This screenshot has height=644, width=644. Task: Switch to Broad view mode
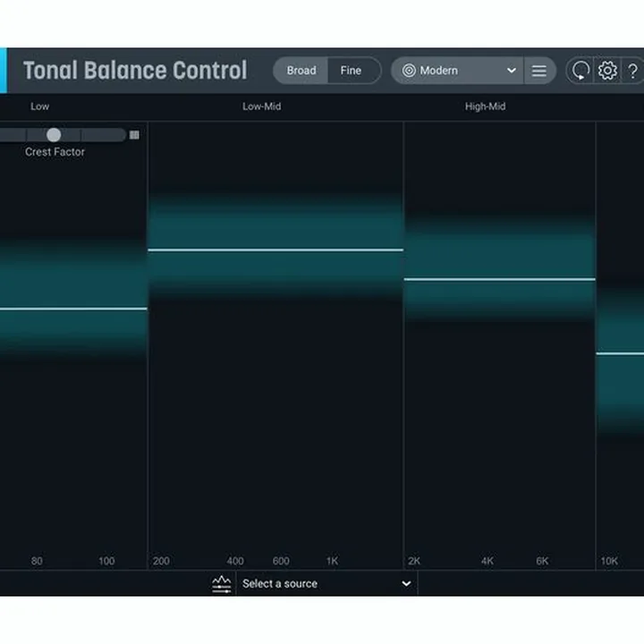[301, 71]
